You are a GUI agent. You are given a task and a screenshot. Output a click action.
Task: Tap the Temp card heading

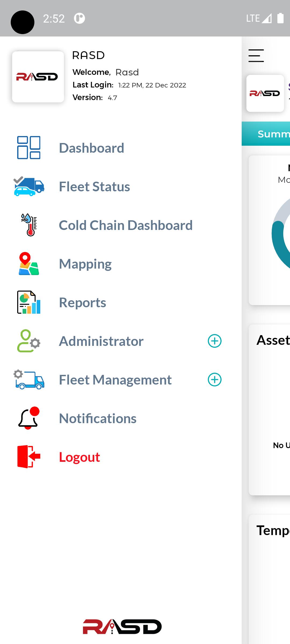tap(273, 531)
